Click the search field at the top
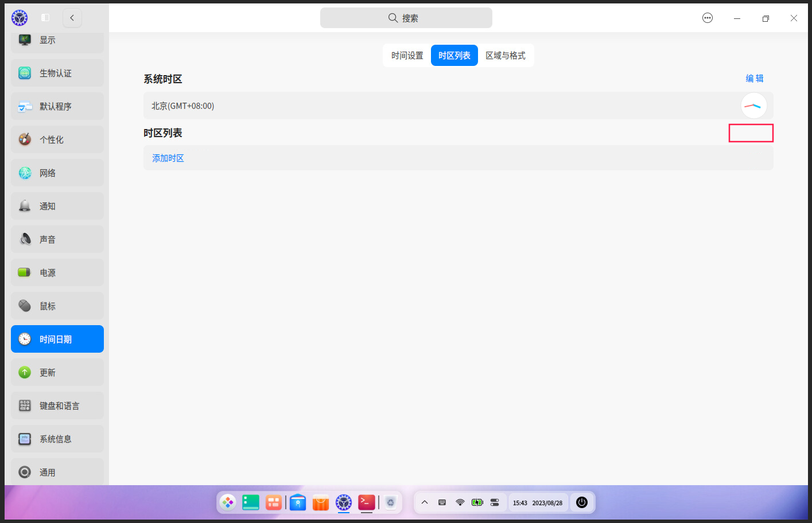This screenshot has height=523, width=812. 406,18
